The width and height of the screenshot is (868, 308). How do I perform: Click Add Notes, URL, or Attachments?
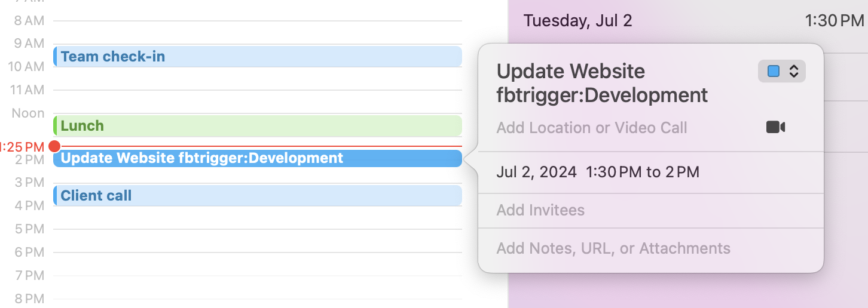tap(613, 248)
